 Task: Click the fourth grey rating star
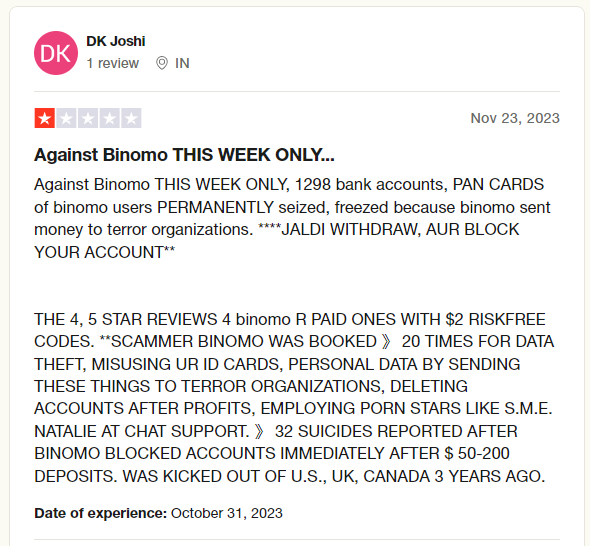109,118
